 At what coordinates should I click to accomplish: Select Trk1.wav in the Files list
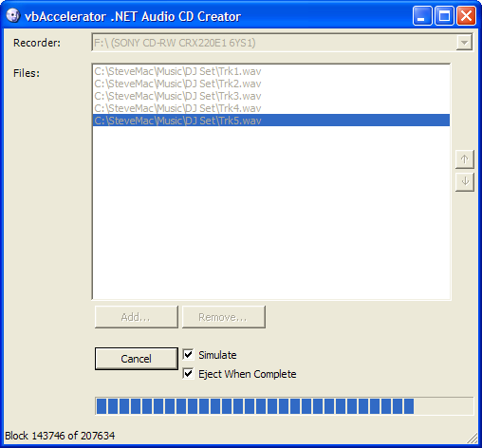click(x=271, y=71)
